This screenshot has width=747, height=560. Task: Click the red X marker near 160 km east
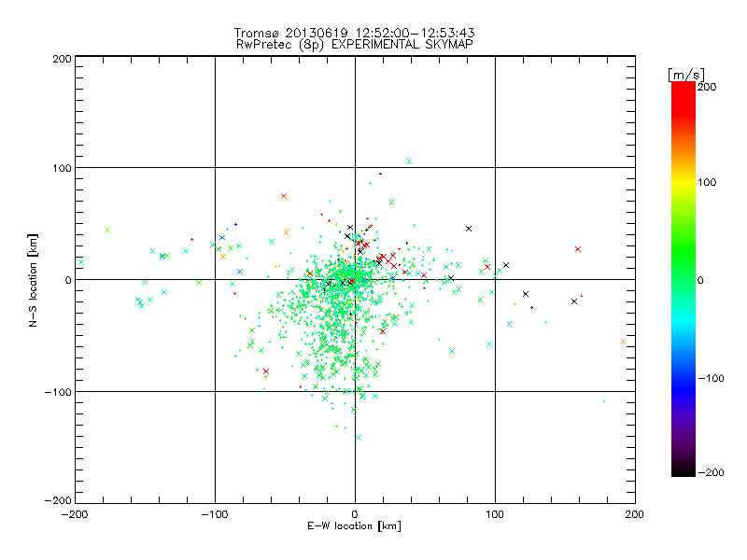point(578,249)
